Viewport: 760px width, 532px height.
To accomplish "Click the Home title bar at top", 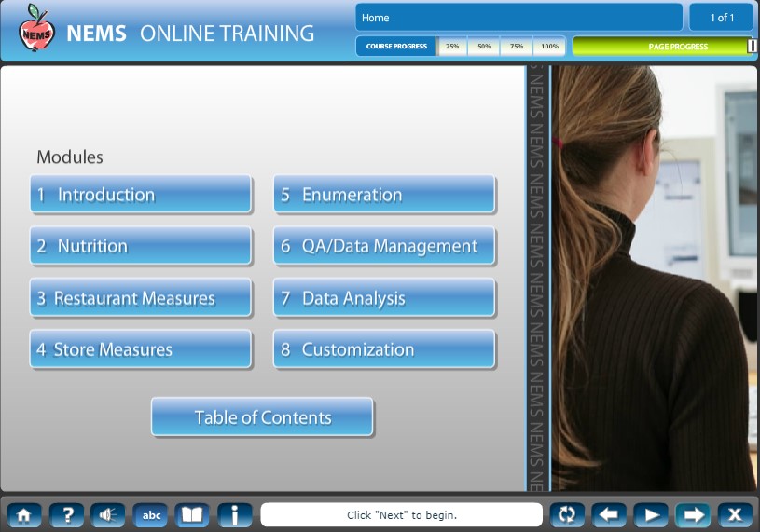I will pyautogui.click(x=519, y=18).
